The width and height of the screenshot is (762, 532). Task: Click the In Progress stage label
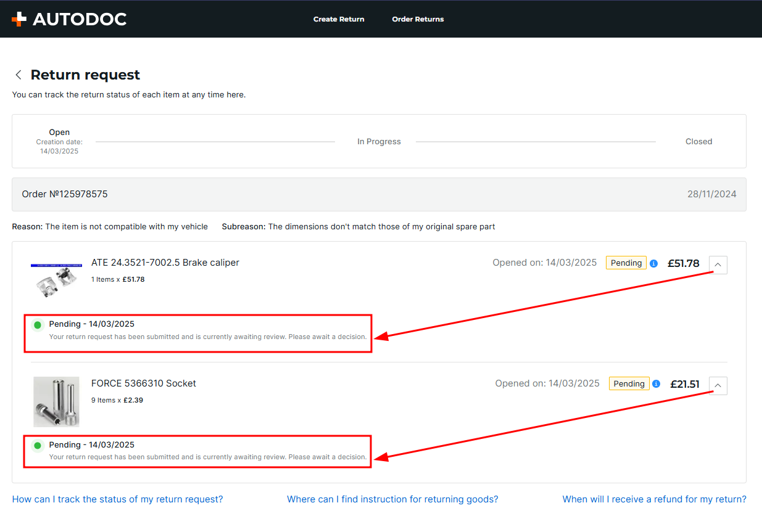click(379, 142)
